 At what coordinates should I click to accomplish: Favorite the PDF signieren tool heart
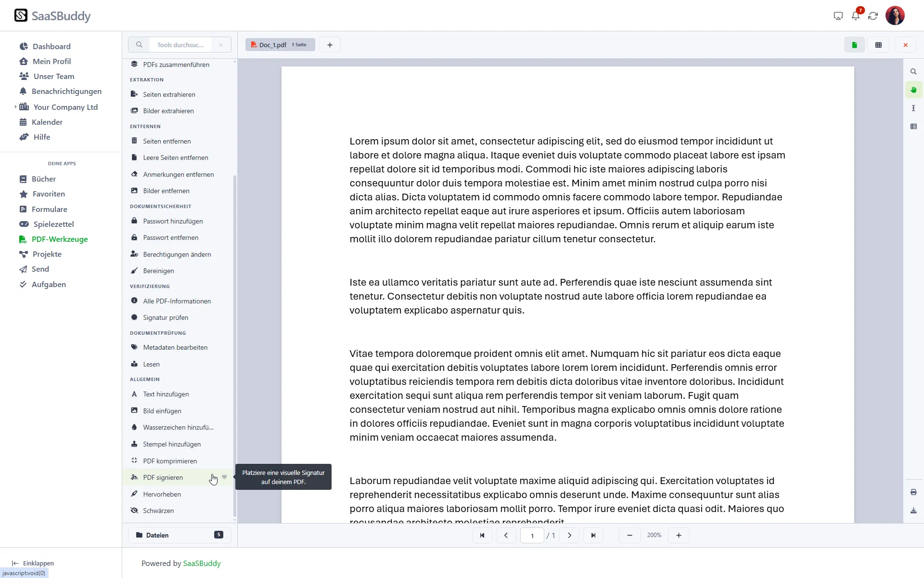(224, 477)
